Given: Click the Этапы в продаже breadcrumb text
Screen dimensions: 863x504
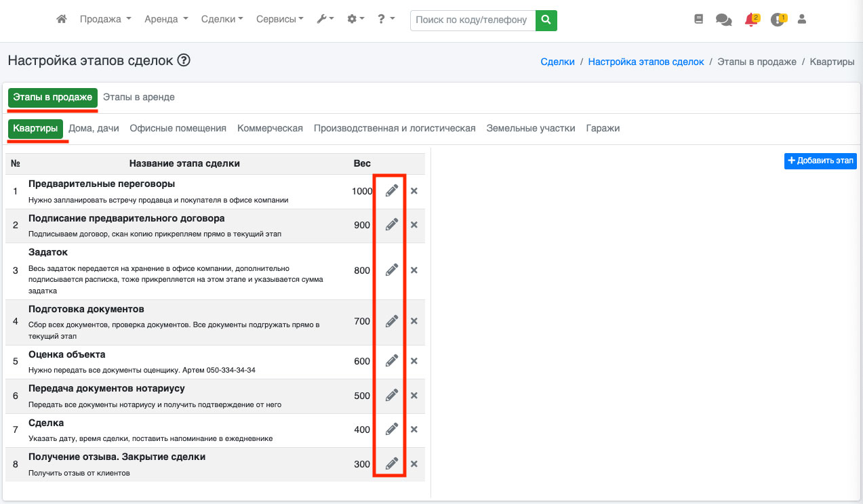Looking at the screenshot, I should click(x=757, y=62).
